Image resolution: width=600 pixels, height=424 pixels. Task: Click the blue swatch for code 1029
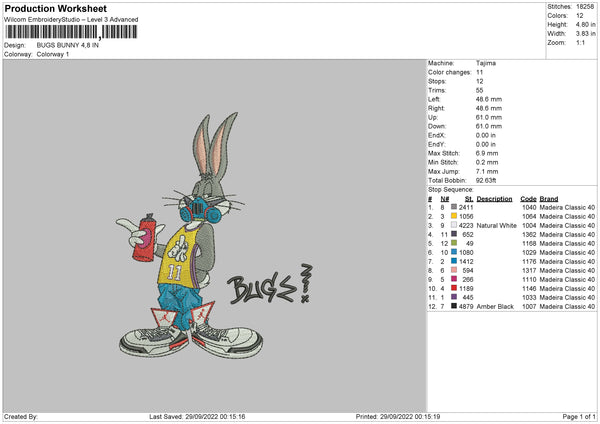[454, 252]
